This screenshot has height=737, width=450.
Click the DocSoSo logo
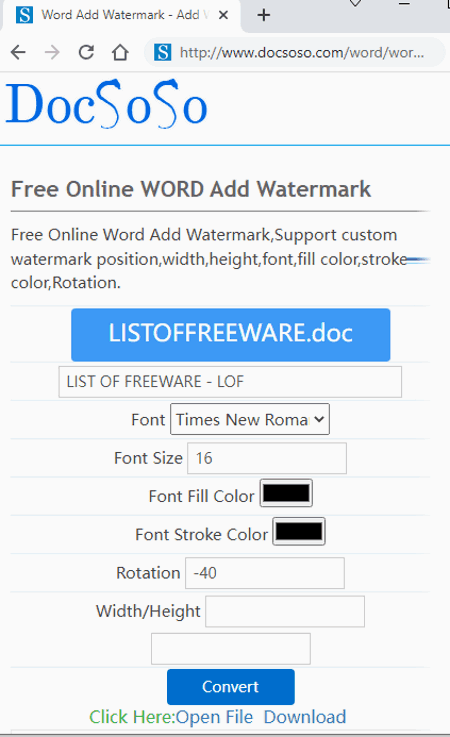coord(107,104)
